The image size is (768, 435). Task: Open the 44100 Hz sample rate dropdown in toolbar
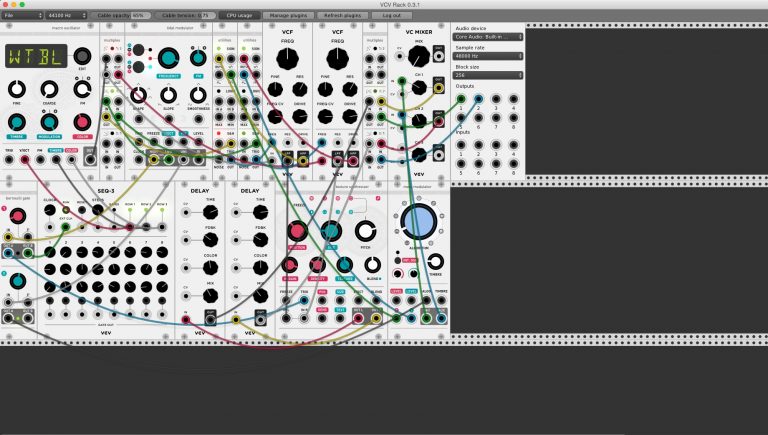pyautogui.click(x=66, y=15)
